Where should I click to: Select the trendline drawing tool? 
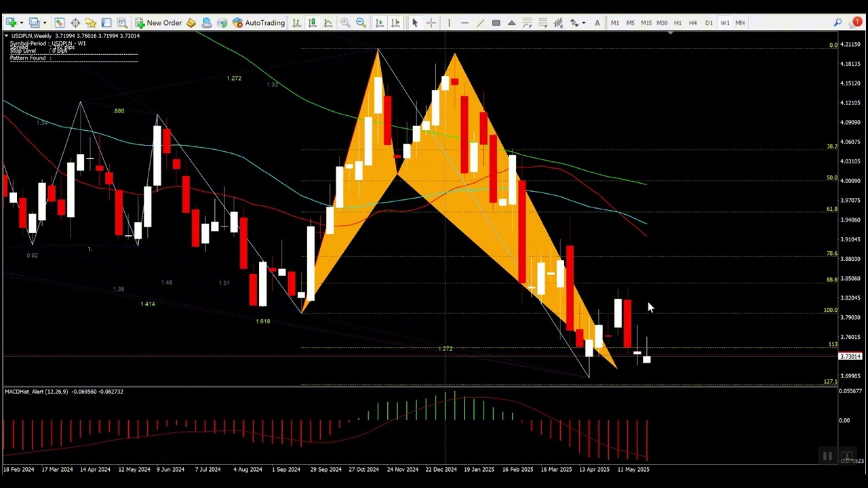click(480, 23)
